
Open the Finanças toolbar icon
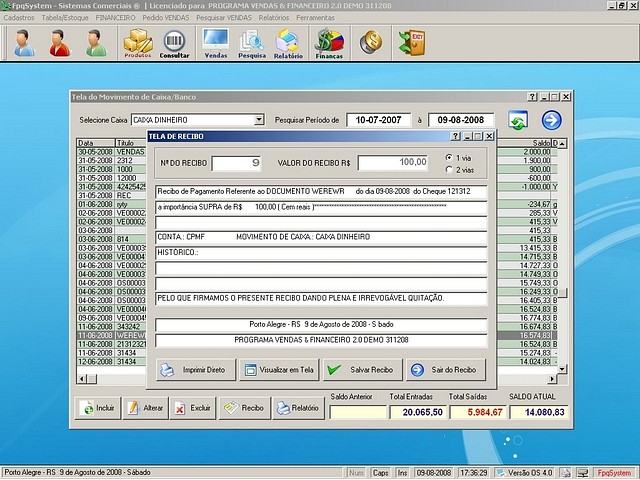click(x=329, y=42)
